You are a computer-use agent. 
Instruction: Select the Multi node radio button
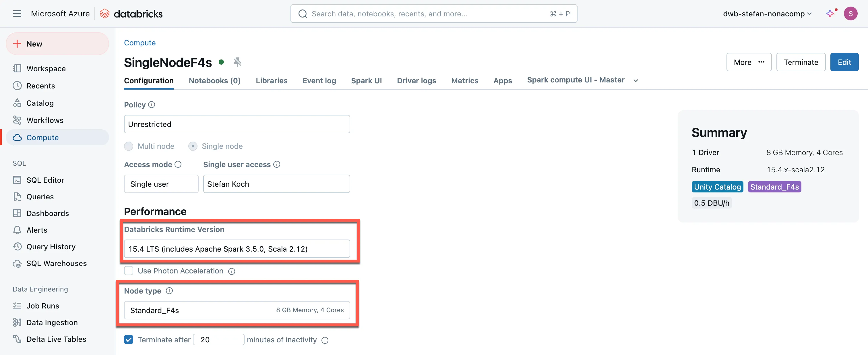[129, 146]
